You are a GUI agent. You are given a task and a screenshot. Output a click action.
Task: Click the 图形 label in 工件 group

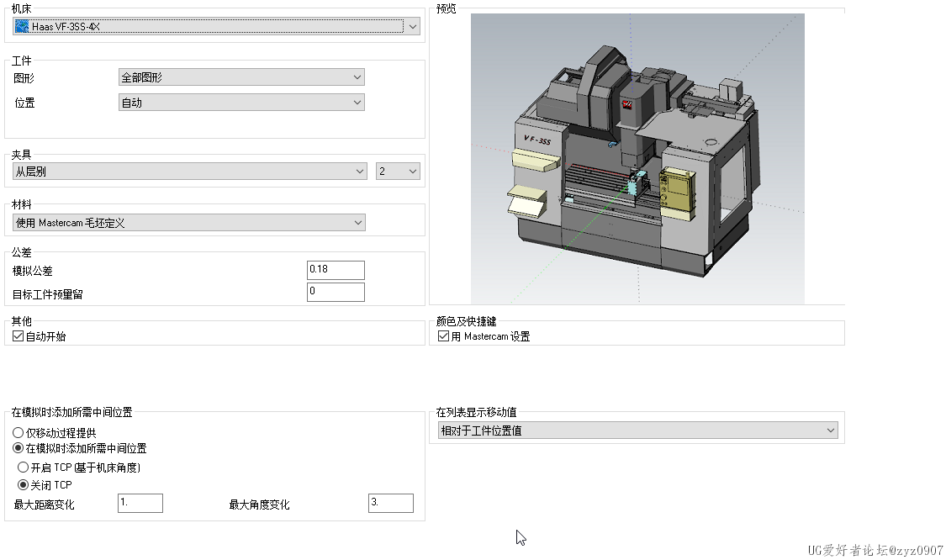point(24,78)
